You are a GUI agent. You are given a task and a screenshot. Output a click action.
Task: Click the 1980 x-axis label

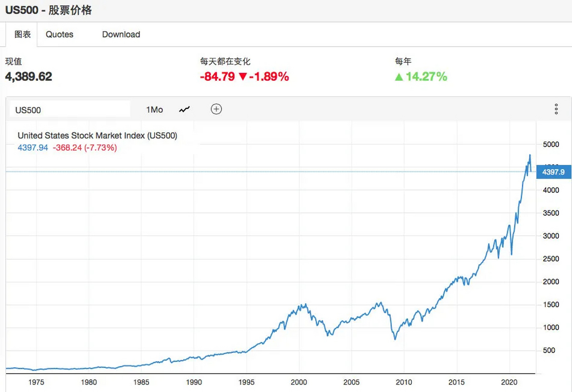pyautogui.click(x=89, y=382)
